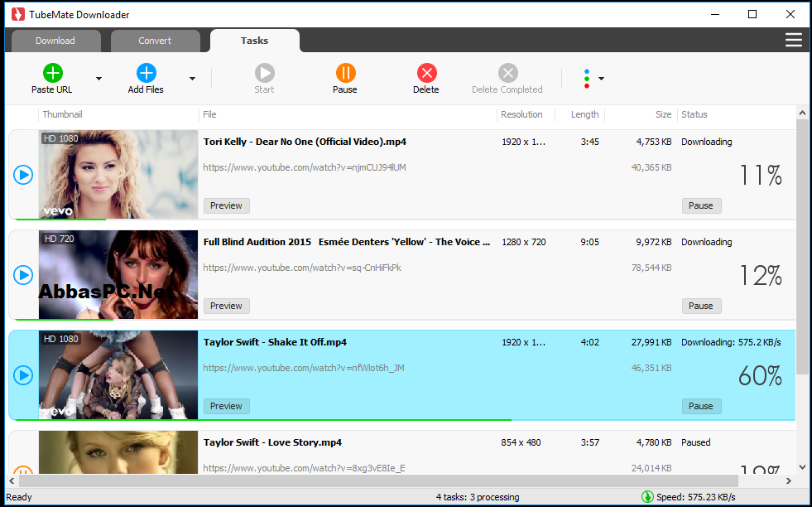Pause the Full Blind Audition download at 12%

701,306
